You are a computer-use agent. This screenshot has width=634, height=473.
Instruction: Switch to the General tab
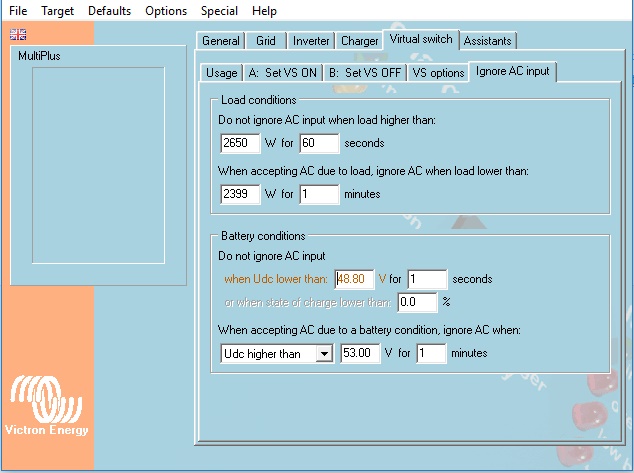[x=221, y=41]
